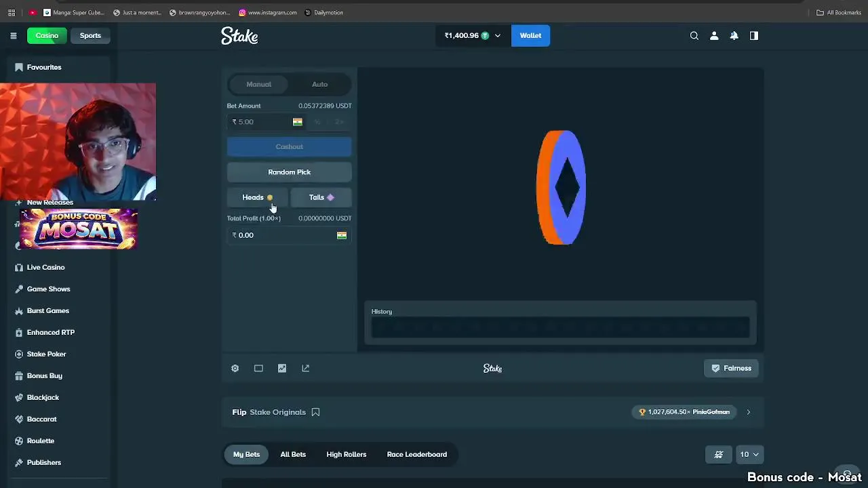Select the High Rollers tab

[x=346, y=454]
